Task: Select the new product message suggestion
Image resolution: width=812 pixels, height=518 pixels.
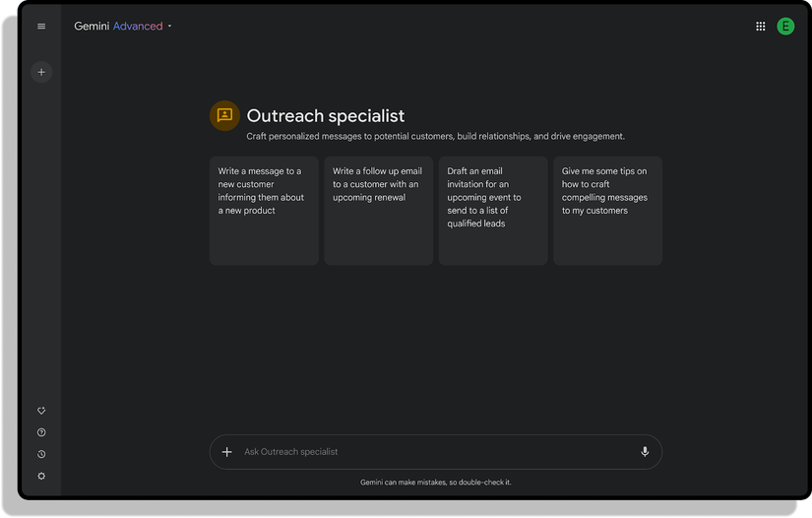Action: (264, 211)
